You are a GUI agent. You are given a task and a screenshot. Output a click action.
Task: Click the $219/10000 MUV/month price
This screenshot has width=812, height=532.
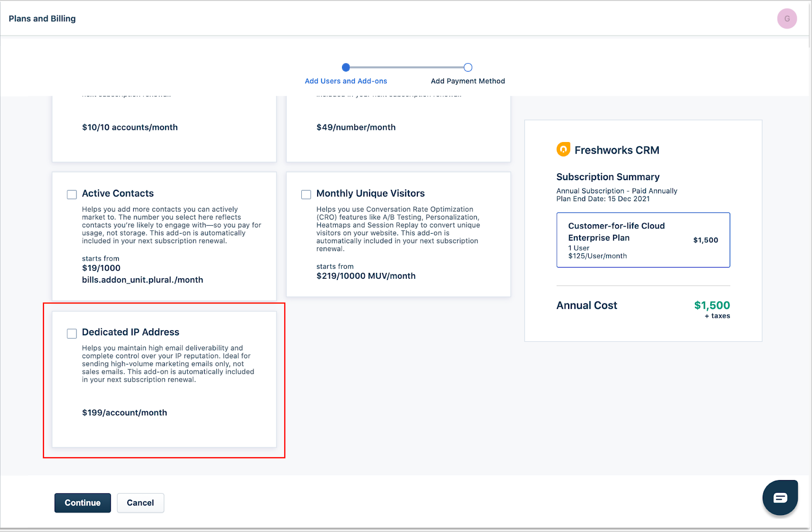coord(366,276)
